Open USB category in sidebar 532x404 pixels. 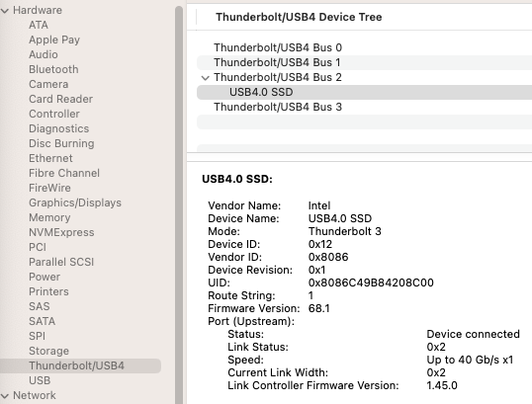[40, 380]
